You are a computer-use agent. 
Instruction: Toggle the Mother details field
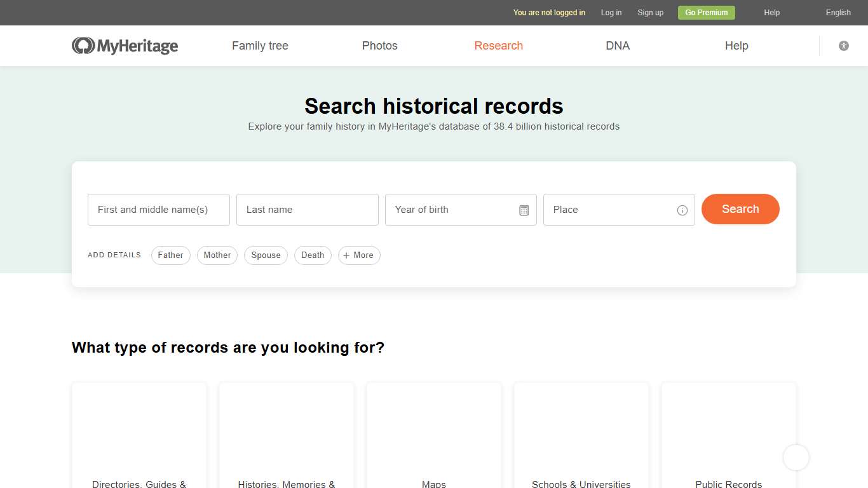click(x=217, y=255)
